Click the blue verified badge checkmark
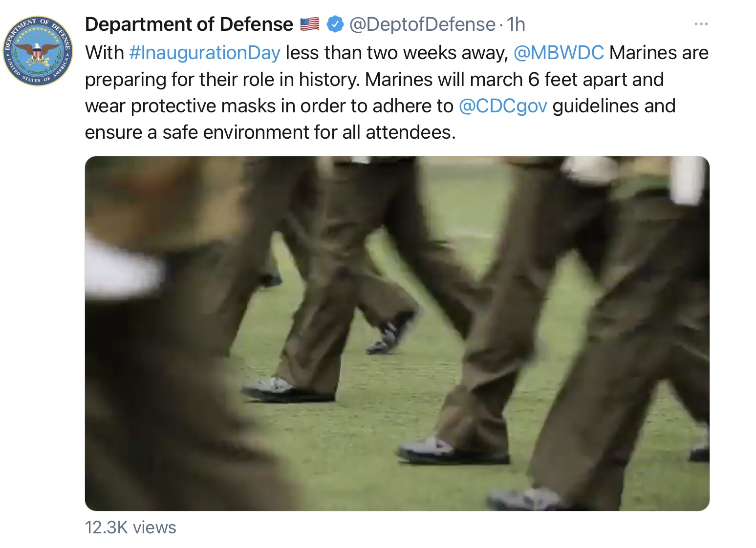 [334, 24]
